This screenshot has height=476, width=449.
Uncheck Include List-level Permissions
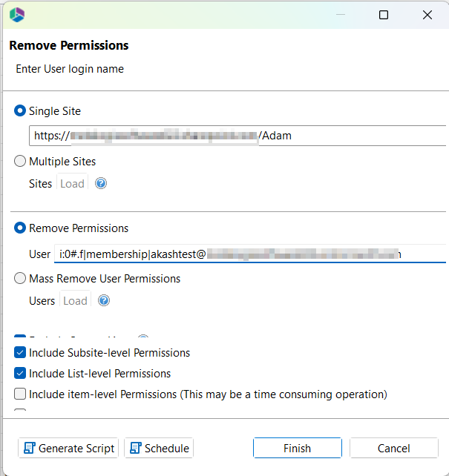(x=20, y=374)
